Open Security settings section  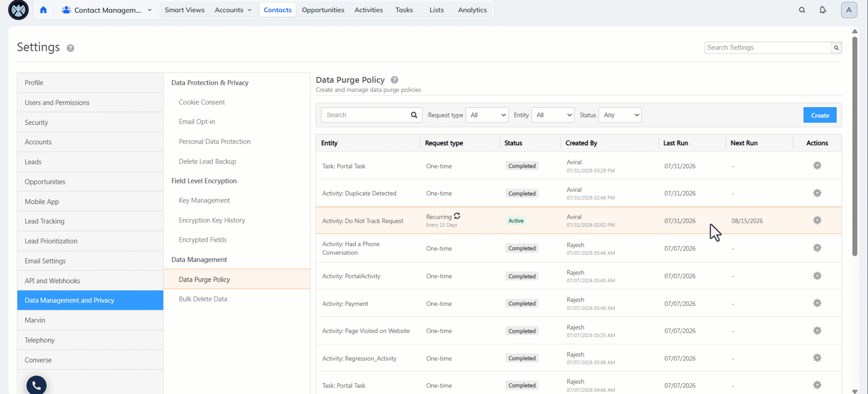tap(90, 122)
